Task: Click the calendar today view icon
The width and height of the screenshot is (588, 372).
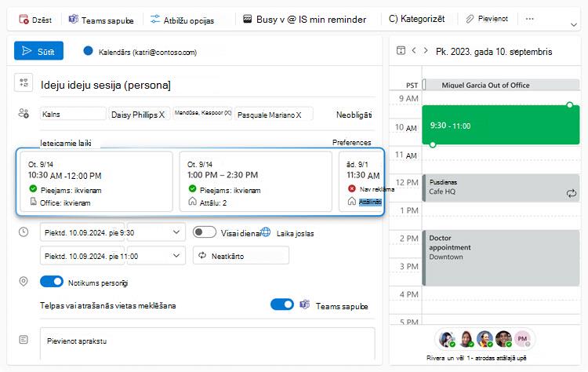Action: click(x=401, y=50)
